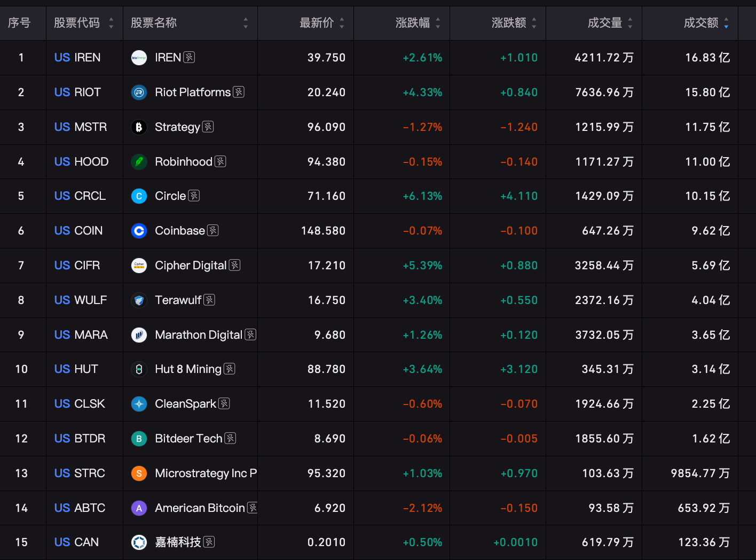Open the US CRCL ticker link
This screenshot has height=560, width=756.
click(x=80, y=196)
